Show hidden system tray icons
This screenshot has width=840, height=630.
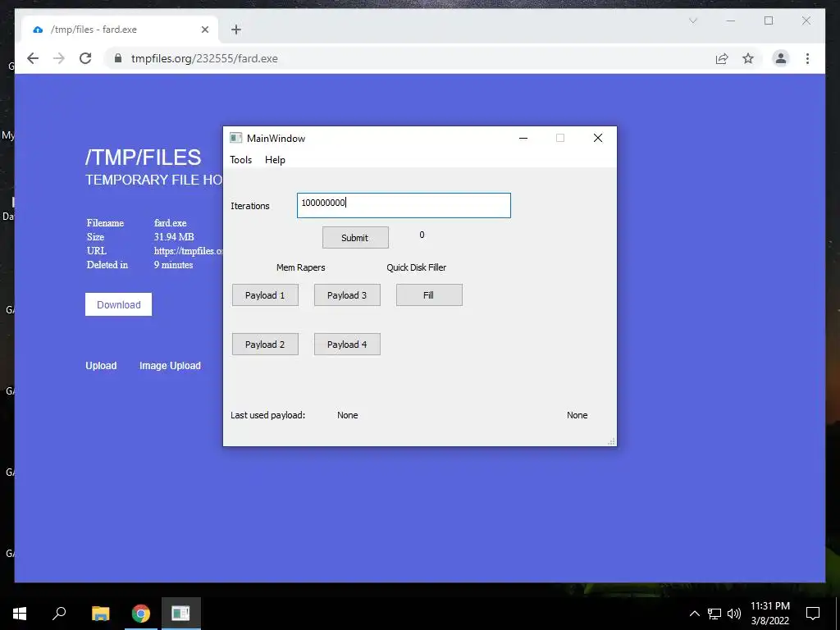[694, 614]
